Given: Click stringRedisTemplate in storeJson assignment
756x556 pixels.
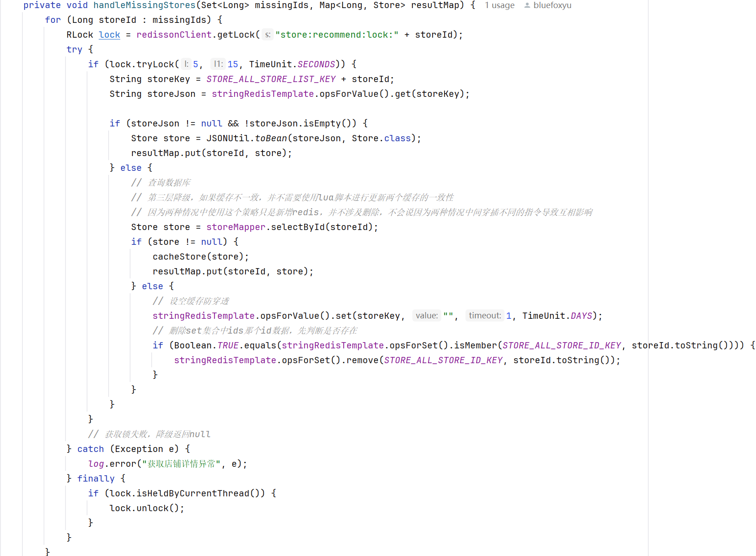Looking at the screenshot, I should [x=263, y=94].
